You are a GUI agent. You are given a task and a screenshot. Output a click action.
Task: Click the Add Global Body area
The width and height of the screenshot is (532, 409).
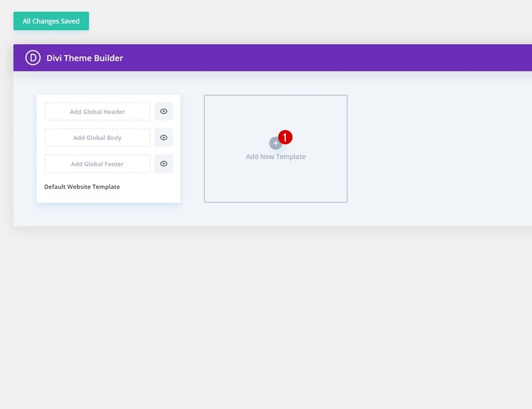[x=97, y=137]
